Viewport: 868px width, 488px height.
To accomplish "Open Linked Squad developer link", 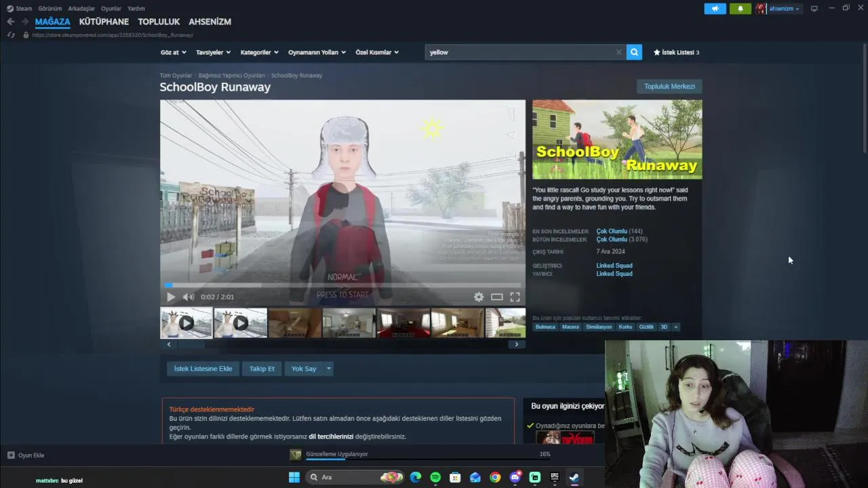I will (614, 266).
